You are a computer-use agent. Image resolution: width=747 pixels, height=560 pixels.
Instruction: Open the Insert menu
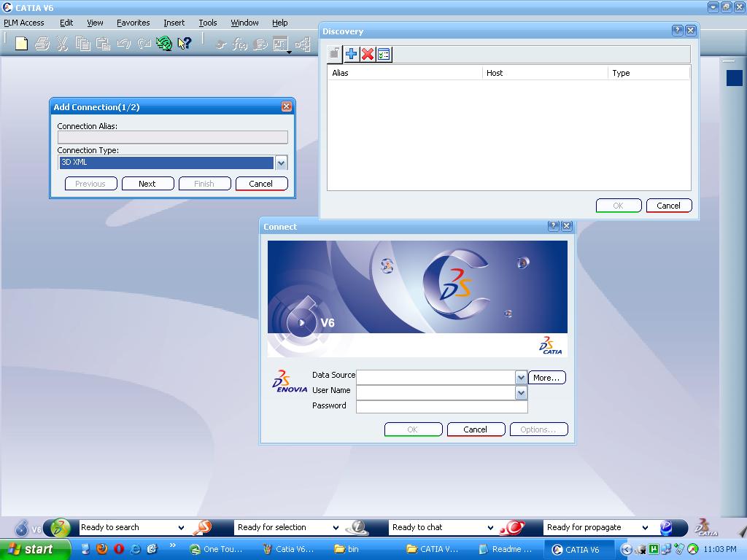point(174,23)
